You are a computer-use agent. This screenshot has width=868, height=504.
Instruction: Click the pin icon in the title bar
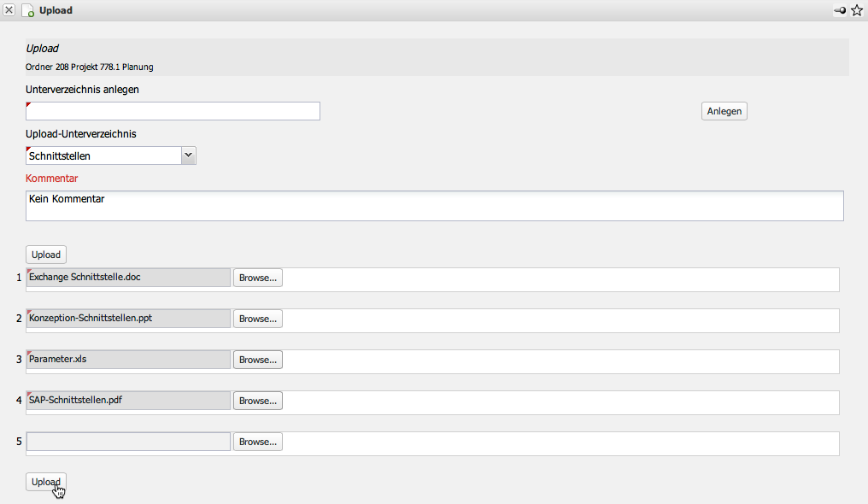840,10
